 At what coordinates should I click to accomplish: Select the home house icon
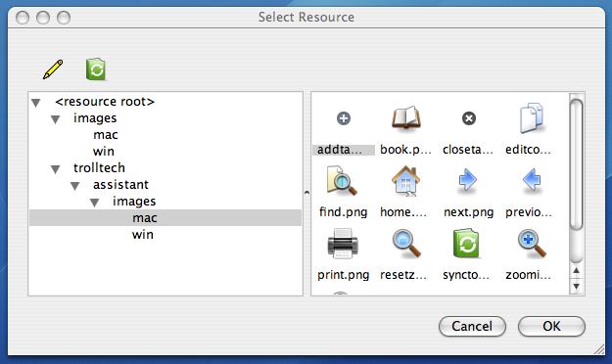(x=406, y=181)
